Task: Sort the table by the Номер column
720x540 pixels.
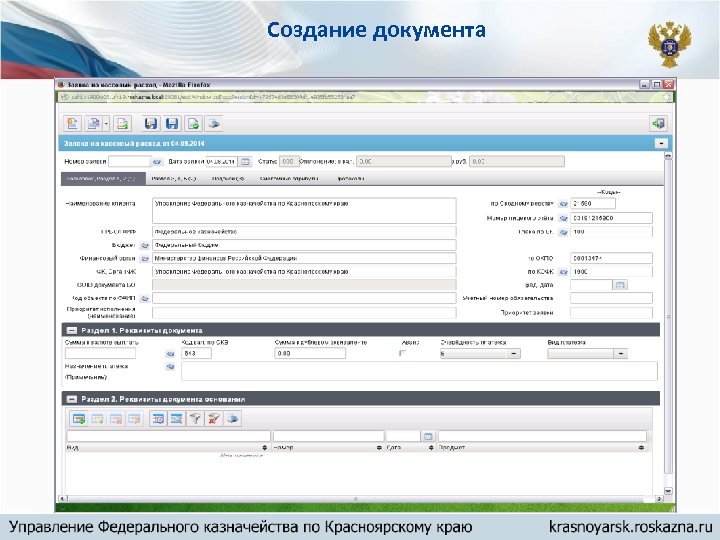Action: pyautogui.click(x=379, y=447)
